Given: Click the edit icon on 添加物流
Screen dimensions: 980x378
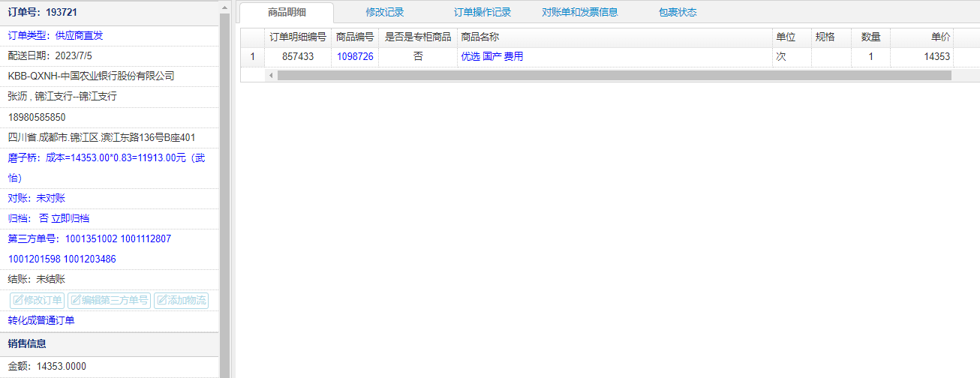Looking at the screenshot, I should coord(162,301).
